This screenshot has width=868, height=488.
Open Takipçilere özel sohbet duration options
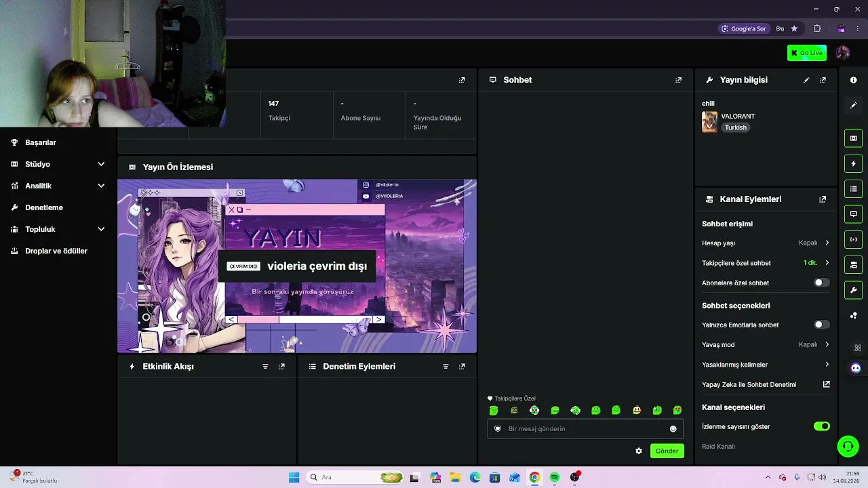tap(766, 263)
